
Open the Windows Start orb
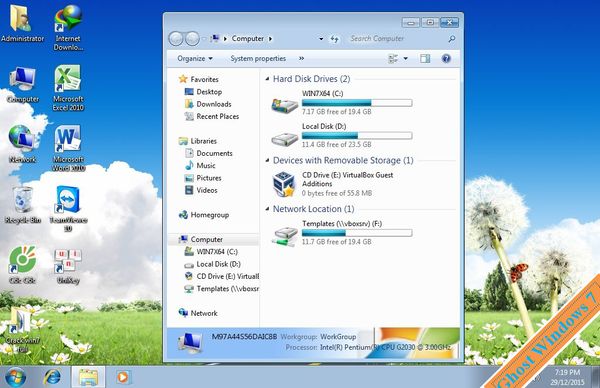(15, 377)
